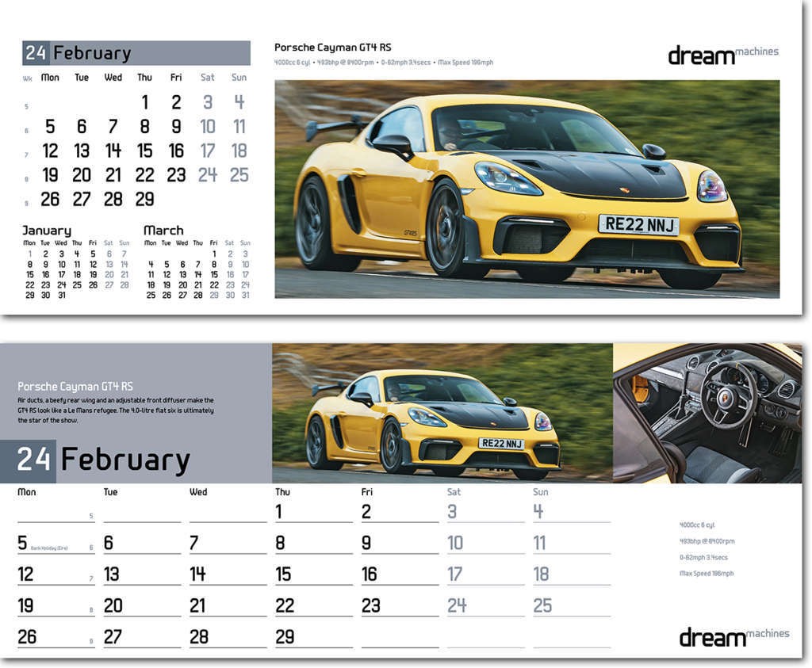Click '493bhp @ 8400rpm' in the lower planner specs list

pos(707,541)
